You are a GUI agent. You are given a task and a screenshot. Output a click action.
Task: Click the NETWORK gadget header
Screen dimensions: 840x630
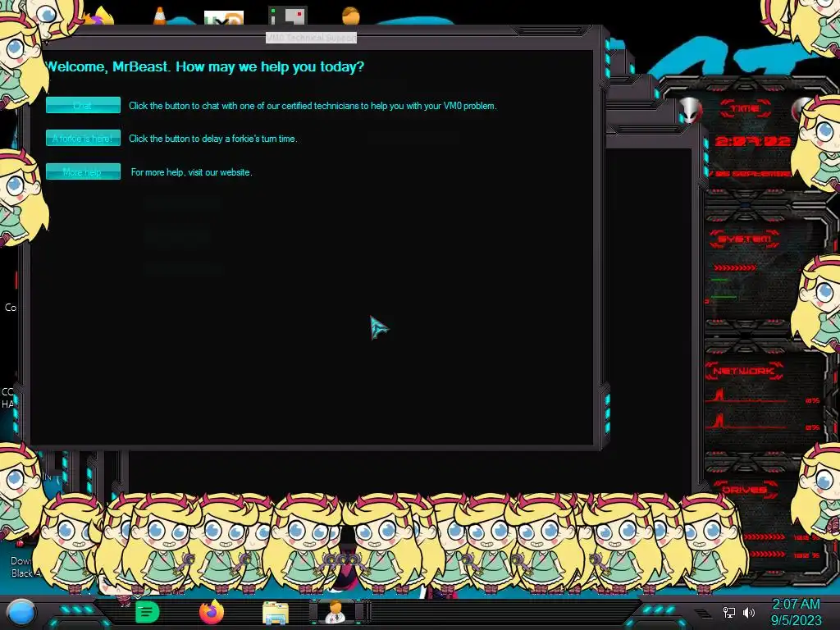744,371
